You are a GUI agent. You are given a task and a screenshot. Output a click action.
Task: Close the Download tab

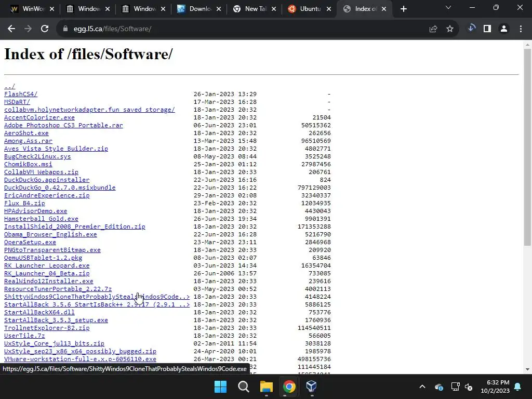coord(219,9)
